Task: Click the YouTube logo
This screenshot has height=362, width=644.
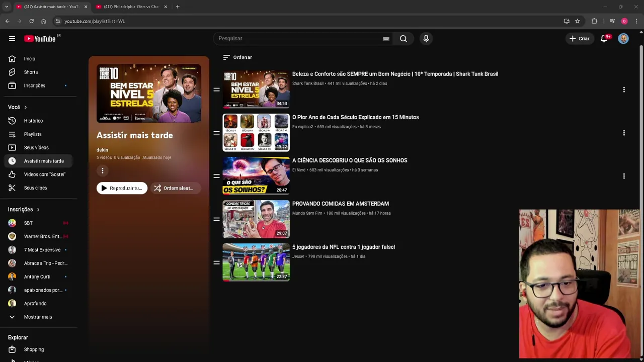Action: pos(40,39)
